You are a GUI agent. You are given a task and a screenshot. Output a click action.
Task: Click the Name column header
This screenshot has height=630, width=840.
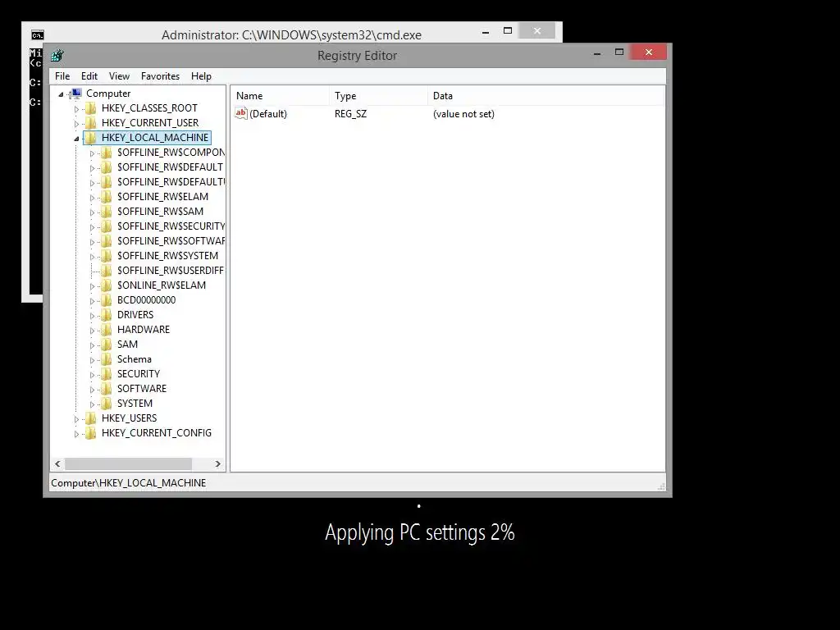click(x=281, y=96)
